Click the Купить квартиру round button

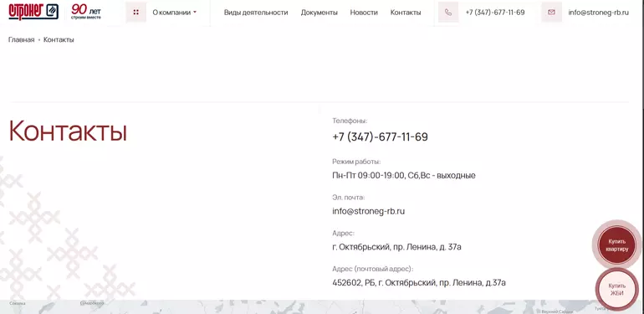tap(616, 245)
